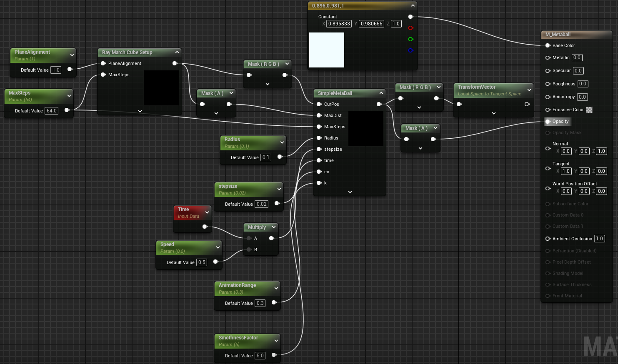The height and width of the screenshot is (364, 618).
Task: Expand the PlaneAlignment parameter node chevron
Action: (72, 55)
